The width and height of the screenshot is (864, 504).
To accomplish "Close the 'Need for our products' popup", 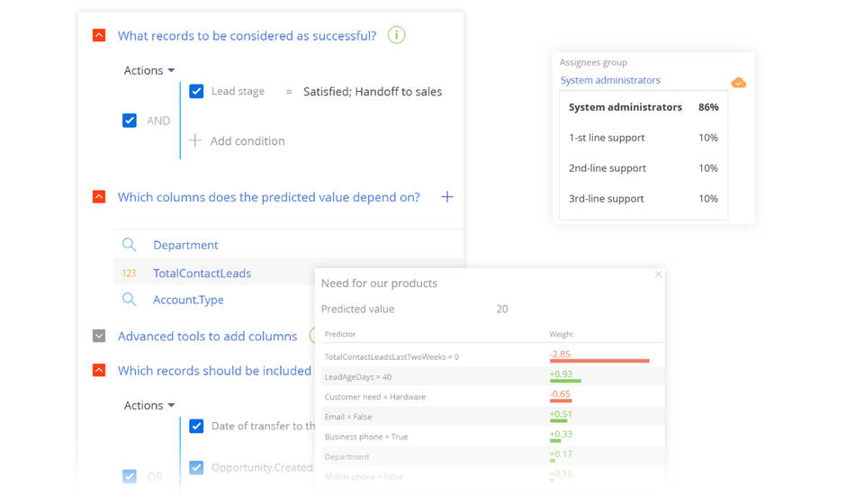I will (x=658, y=274).
